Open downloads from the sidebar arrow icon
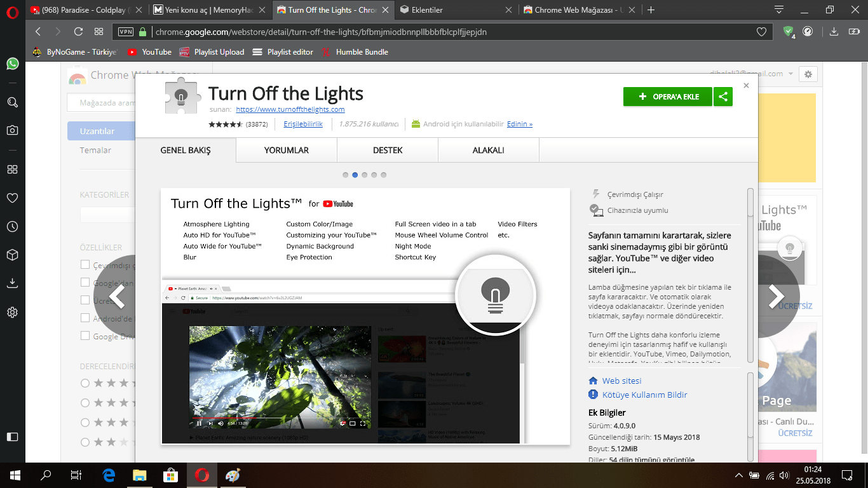868x488 pixels. click(x=12, y=283)
